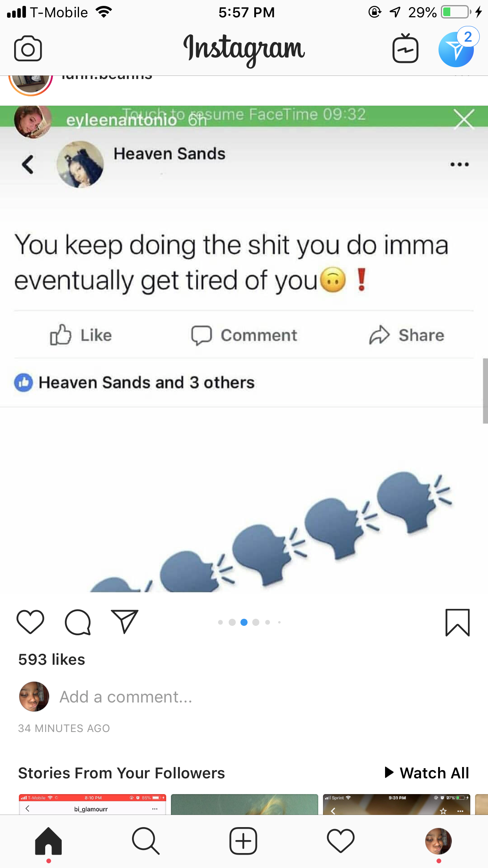This screenshot has height=868, width=488.
Task: Save the post with the bookmark icon
Action: (457, 622)
